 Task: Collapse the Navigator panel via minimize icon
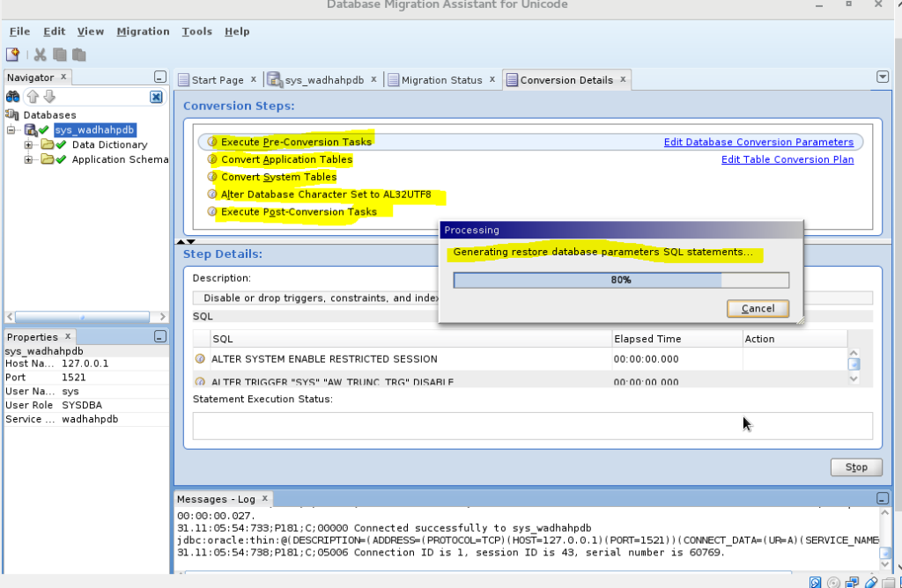159,77
